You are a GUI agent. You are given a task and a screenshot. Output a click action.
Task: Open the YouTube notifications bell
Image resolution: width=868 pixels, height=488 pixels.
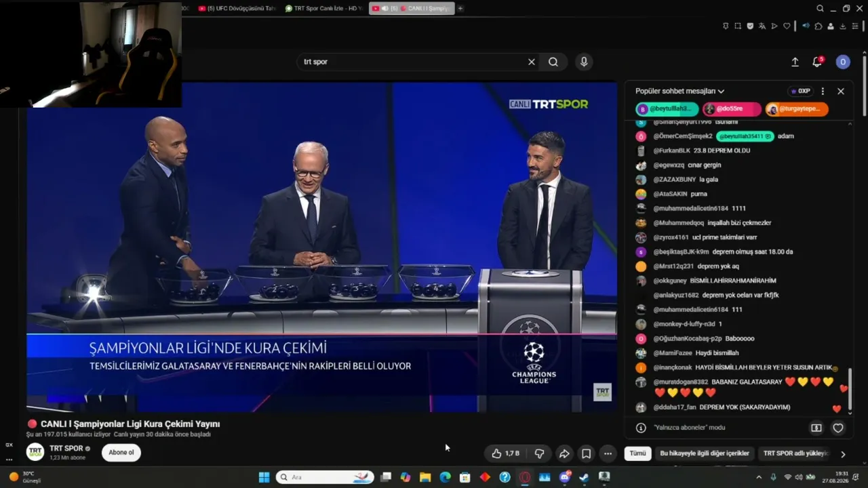click(x=817, y=62)
